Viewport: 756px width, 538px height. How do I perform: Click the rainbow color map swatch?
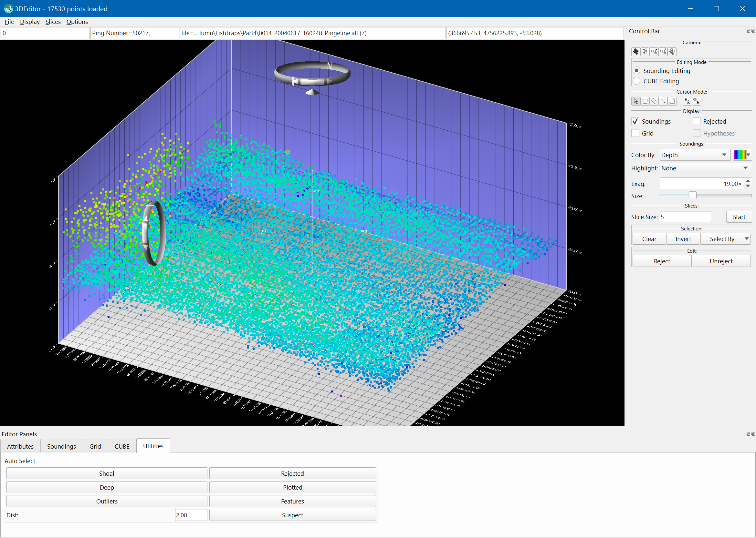coord(740,155)
